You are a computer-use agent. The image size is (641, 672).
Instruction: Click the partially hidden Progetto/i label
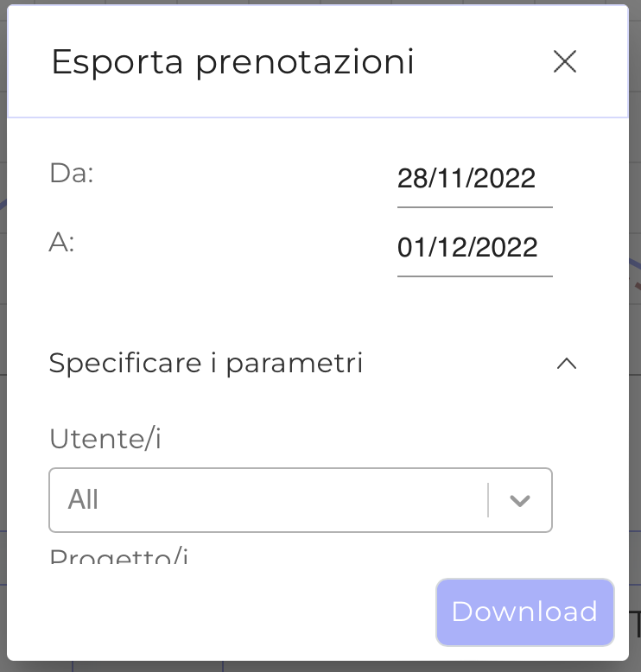click(118, 555)
